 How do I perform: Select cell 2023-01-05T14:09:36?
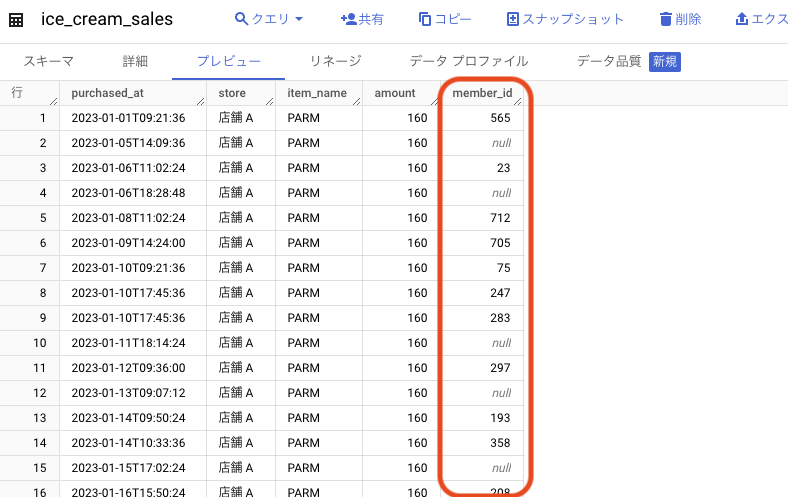pyautogui.click(x=128, y=143)
